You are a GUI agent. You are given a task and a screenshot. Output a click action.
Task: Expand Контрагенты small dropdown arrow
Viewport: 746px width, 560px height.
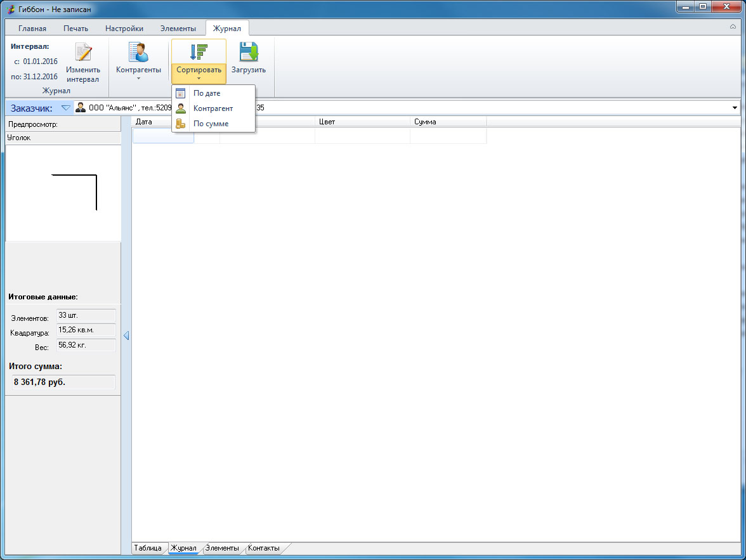pyautogui.click(x=138, y=79)
